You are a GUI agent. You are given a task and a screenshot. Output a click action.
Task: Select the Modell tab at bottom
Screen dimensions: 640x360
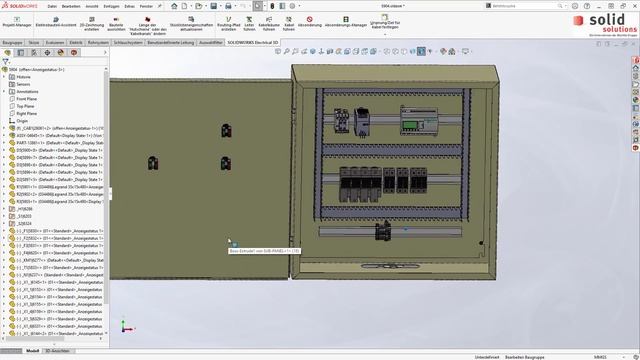(x=33, y=351)
